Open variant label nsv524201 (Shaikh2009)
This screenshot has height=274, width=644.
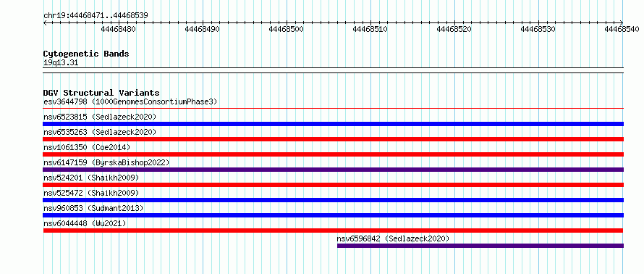click(x=91, y=178)
